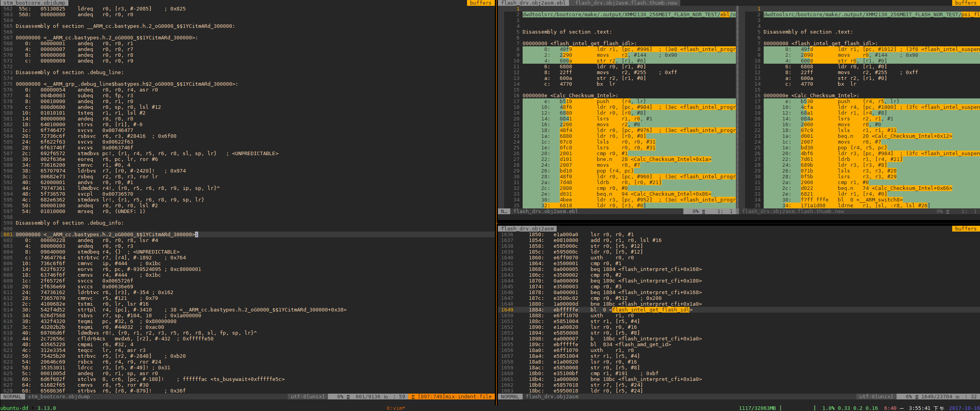The height and width of the screenshot is (411, 980).
Task: Click the mix-indent-file indicator in the statusline
Action: 469,396
